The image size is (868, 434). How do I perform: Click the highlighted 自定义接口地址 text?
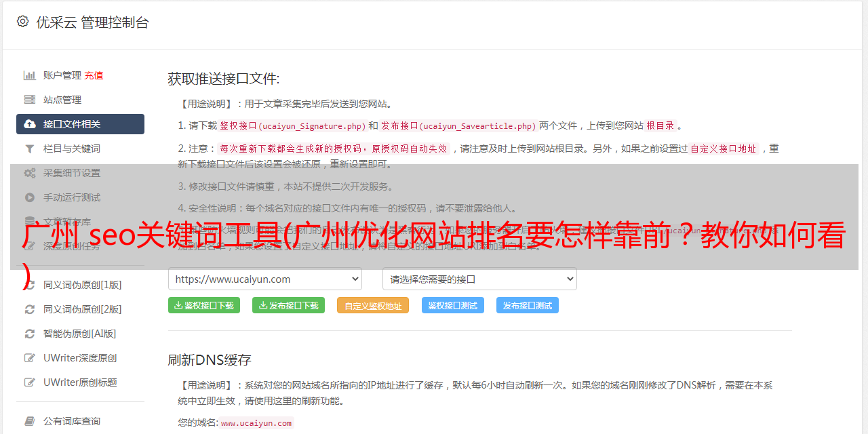pyautogui.click(x=724, y=149)
